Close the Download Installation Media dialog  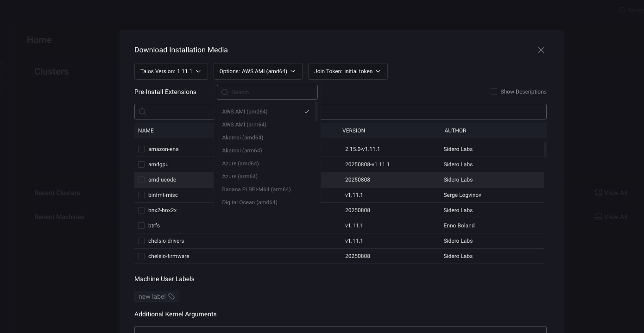pos(541,50)
